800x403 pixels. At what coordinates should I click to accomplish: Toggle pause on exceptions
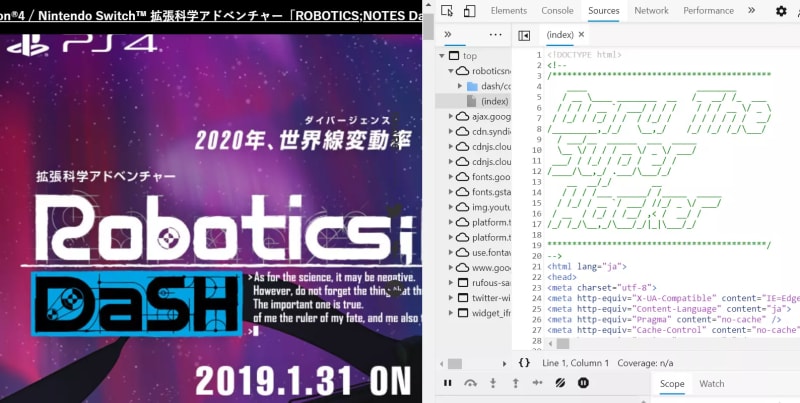[x=583, y=383]
